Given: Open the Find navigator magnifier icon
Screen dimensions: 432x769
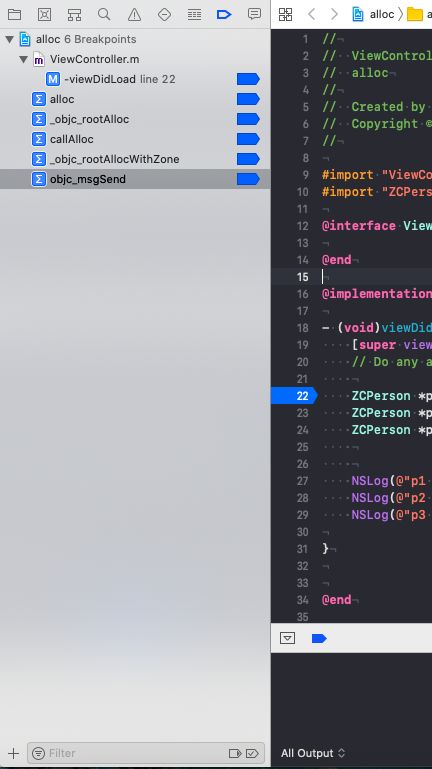Looking at the screenshot, I should coord(104,14).
